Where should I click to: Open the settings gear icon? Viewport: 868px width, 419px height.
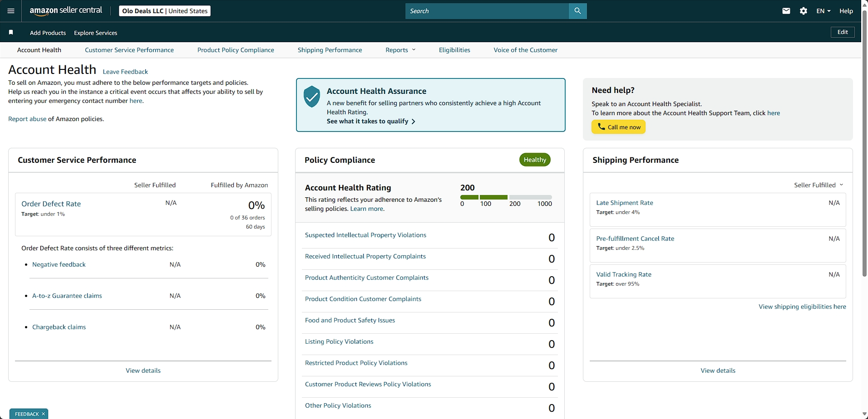point(804,11)
